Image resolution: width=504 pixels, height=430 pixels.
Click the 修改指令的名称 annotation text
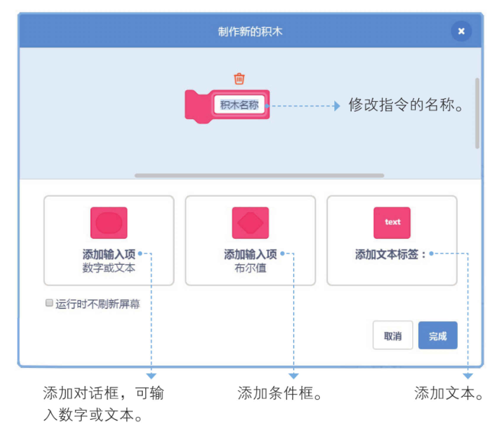pyautogui.click(x=405, y=105)
